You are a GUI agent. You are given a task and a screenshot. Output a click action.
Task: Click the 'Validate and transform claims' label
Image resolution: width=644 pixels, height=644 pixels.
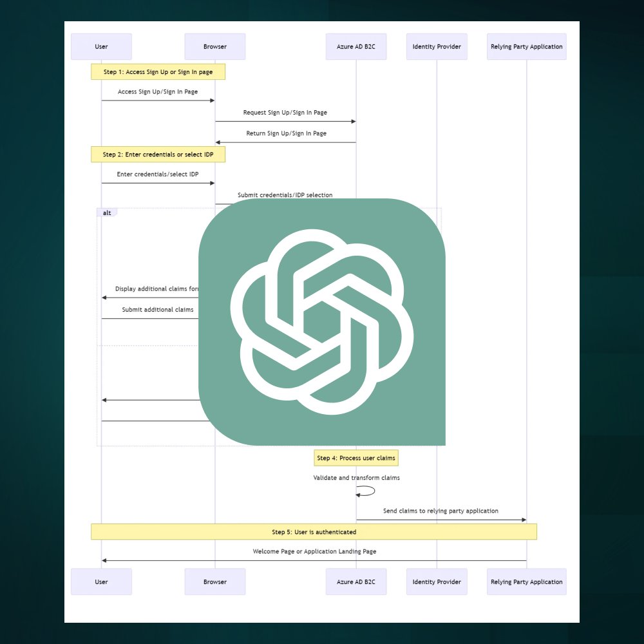[x=357, y=478]
